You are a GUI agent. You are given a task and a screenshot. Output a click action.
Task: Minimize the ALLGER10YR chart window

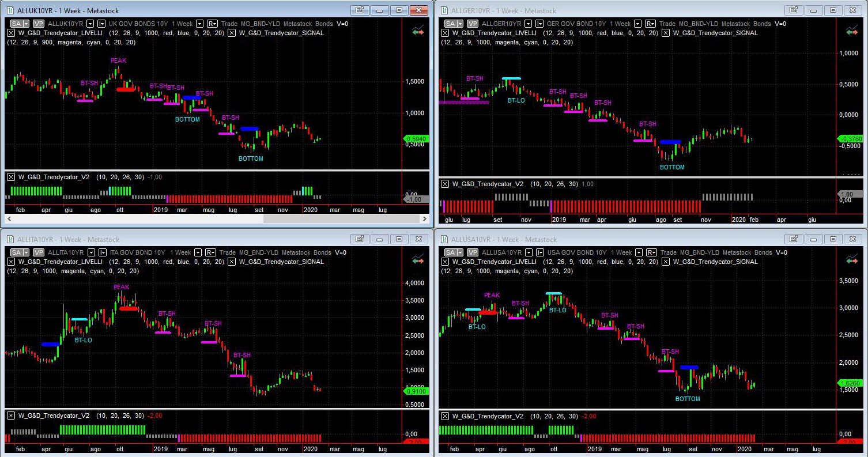tap(813, 10)
